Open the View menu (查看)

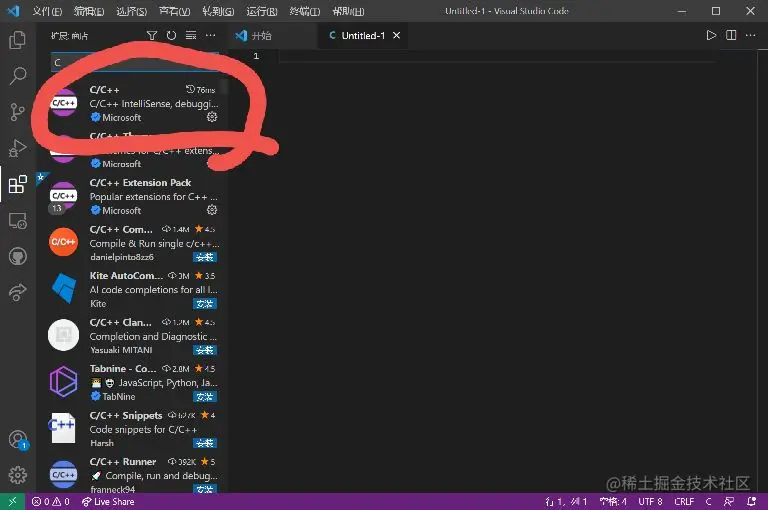tap(175, 11)
